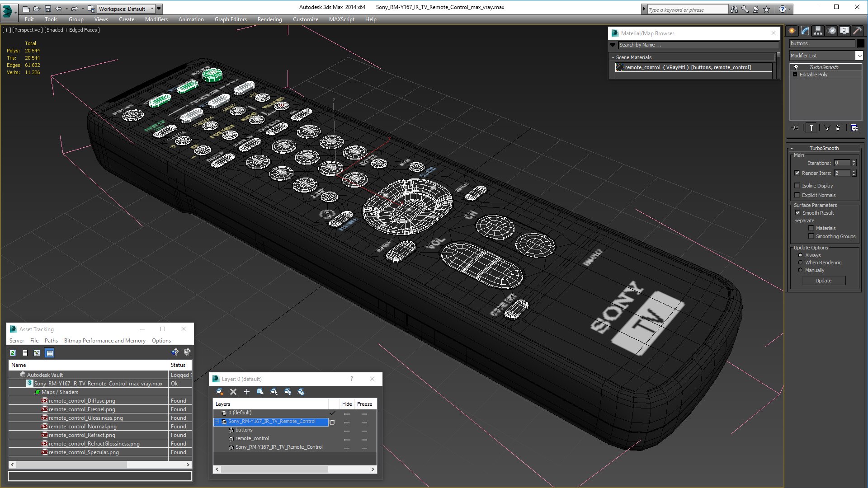The height and width of the screenshot is (488, 868).
Task: Click the Favorites star icon
Action: [x=766, y=9]
